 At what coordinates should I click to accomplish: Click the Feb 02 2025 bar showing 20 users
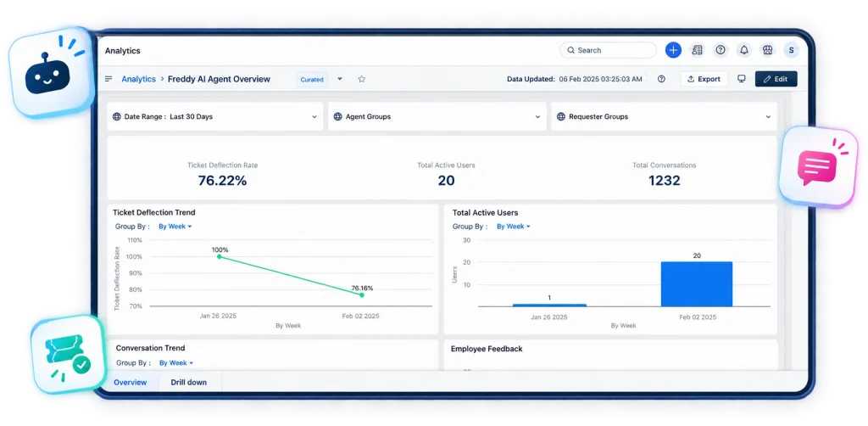(697, 283)
